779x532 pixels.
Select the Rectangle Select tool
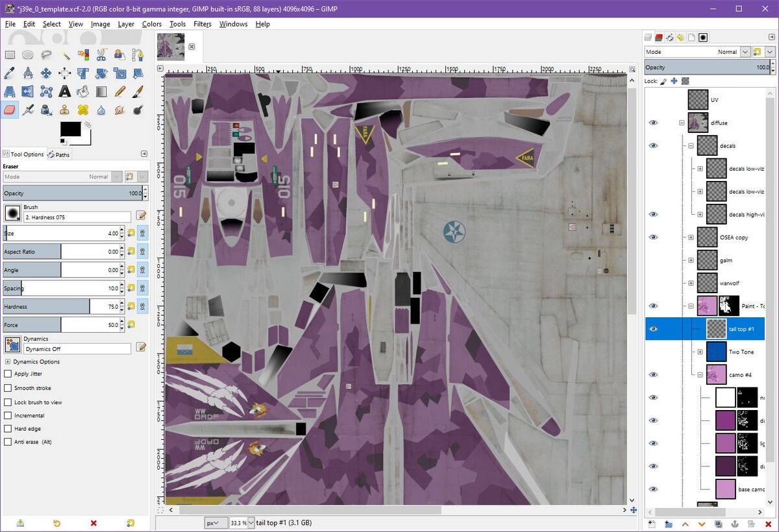10,55
